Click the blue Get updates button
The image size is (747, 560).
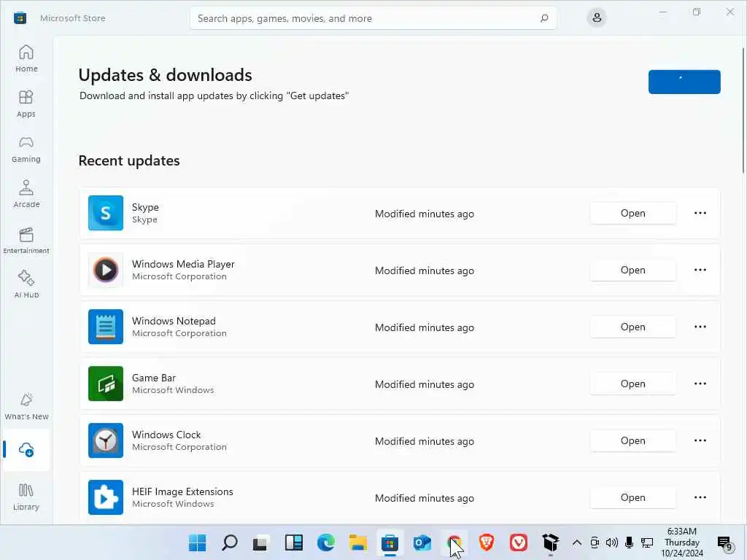tap(684, 82)
